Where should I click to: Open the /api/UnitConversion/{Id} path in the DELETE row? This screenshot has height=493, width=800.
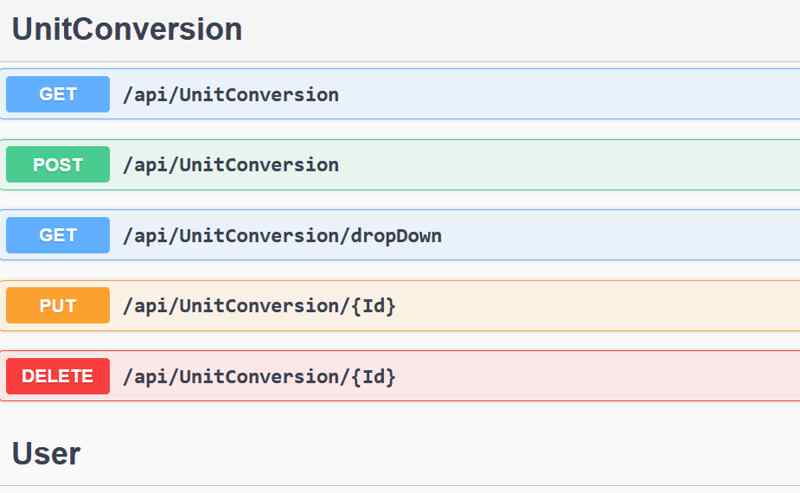(x=259, y=376)
